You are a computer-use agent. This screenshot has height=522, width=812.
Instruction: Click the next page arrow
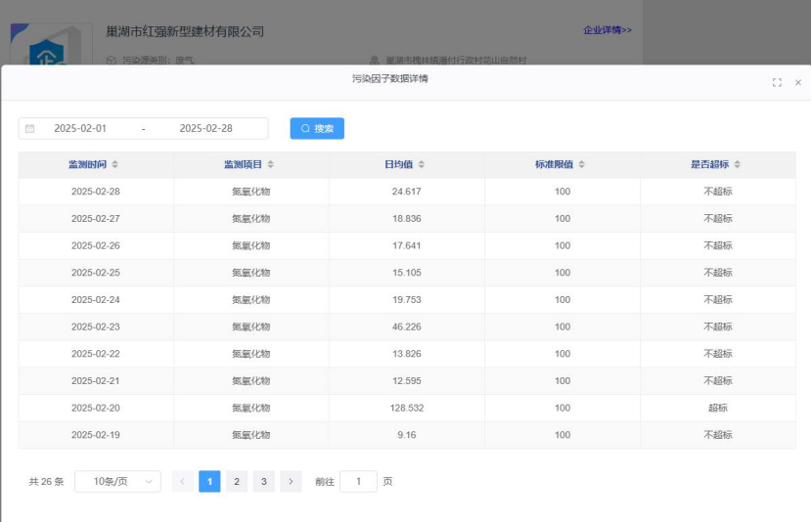point(291,481)
